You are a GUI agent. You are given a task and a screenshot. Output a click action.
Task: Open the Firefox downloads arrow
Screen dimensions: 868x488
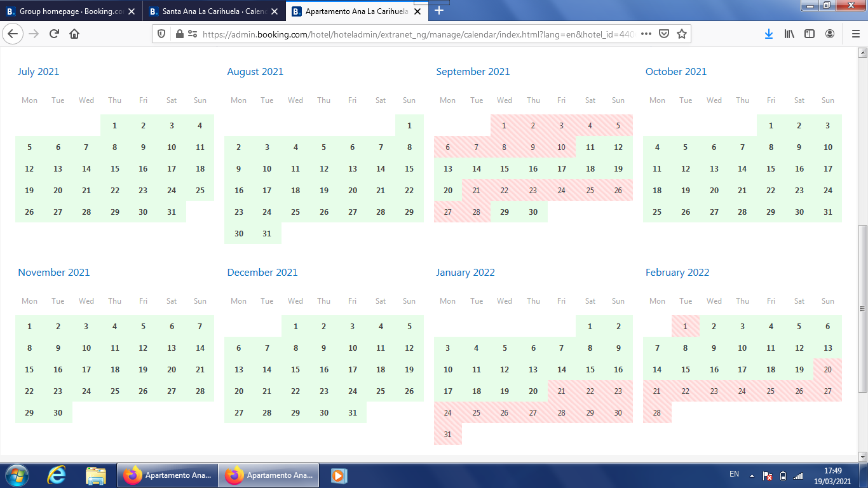768,34
